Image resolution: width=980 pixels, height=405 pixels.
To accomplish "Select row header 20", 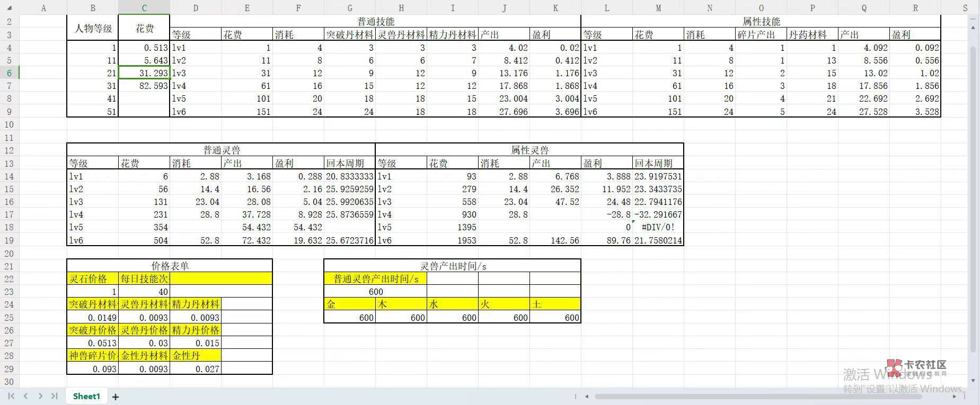I will click(x=10, y=253).
